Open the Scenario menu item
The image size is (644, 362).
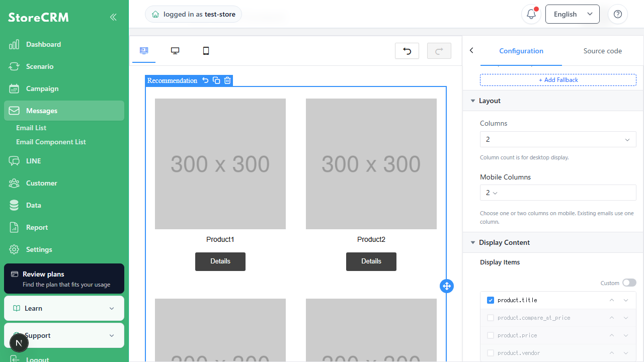pyautogui.click(x=64, y=66)
